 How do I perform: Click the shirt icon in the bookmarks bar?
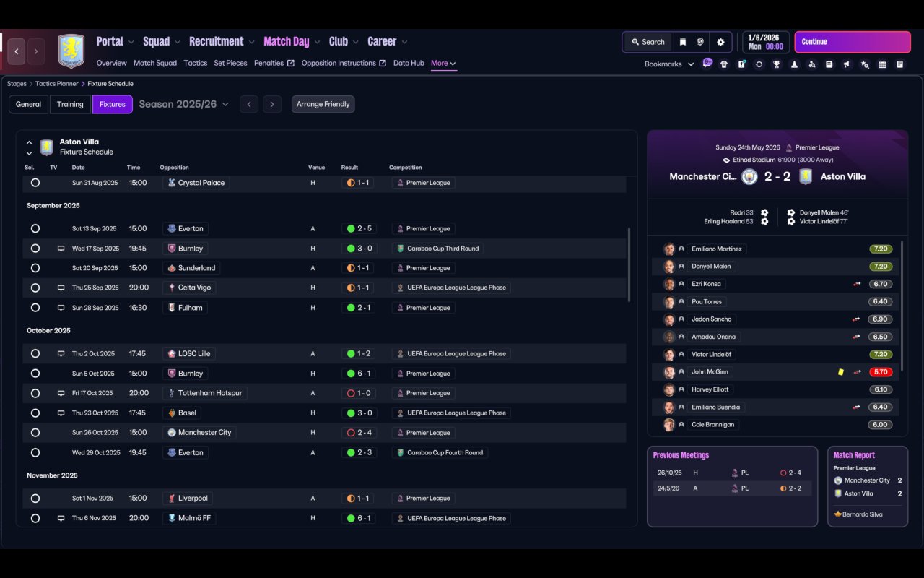coord(724,64)
